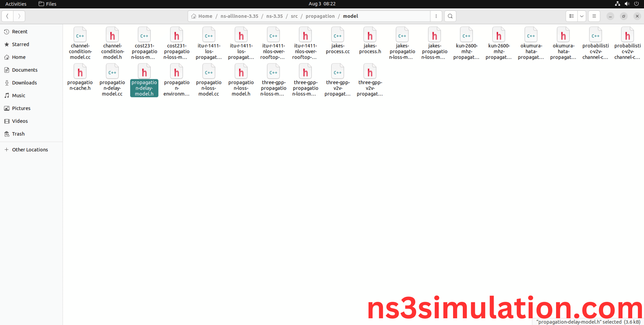Go back using the back arrow
Screen dimensions: 644x325
tap(7, 16)
